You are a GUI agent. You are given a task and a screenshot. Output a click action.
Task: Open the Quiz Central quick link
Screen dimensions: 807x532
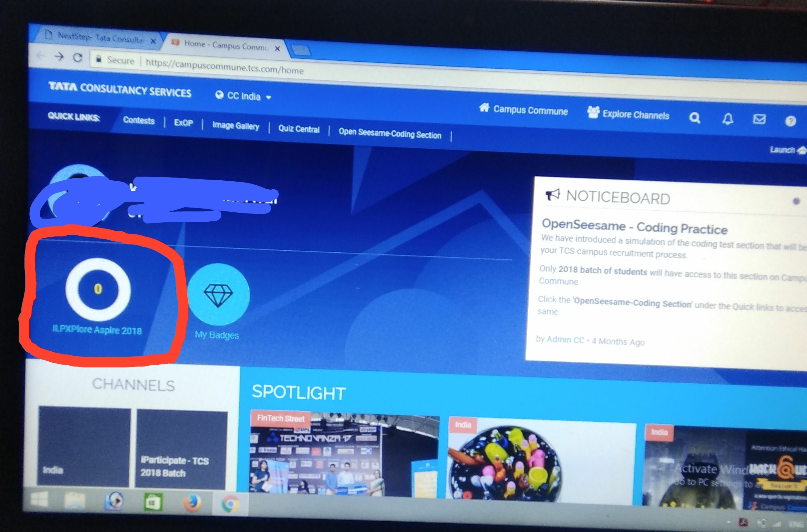299,129
